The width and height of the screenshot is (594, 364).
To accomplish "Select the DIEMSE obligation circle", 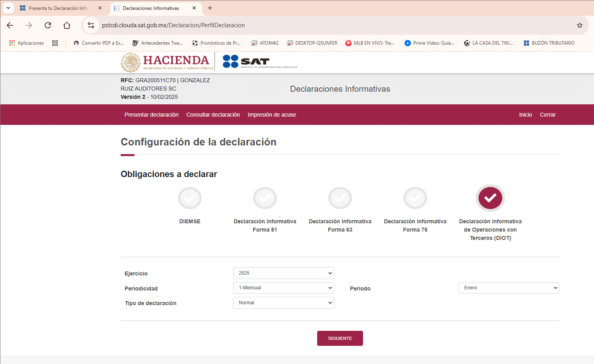I will tap(190, 198).
